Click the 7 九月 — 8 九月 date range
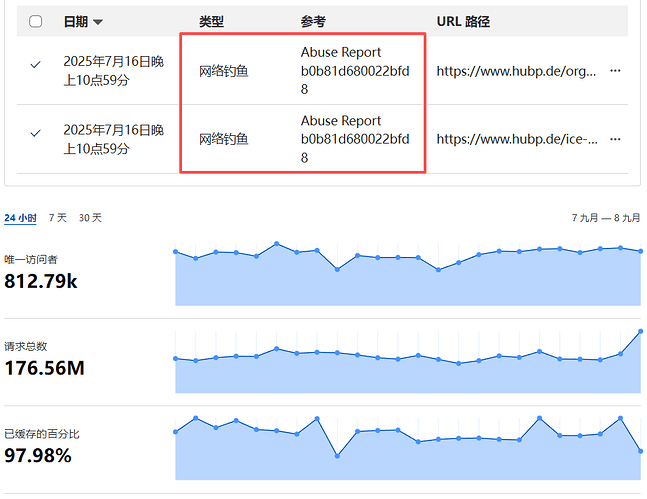The height and width of the screenshot is (499, 647). pyautogui.click(x=606, y=218)
